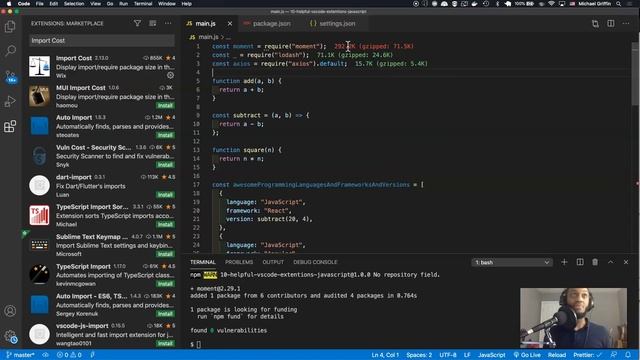Filter extensions using funnel icon

click(x=138, y=23)
